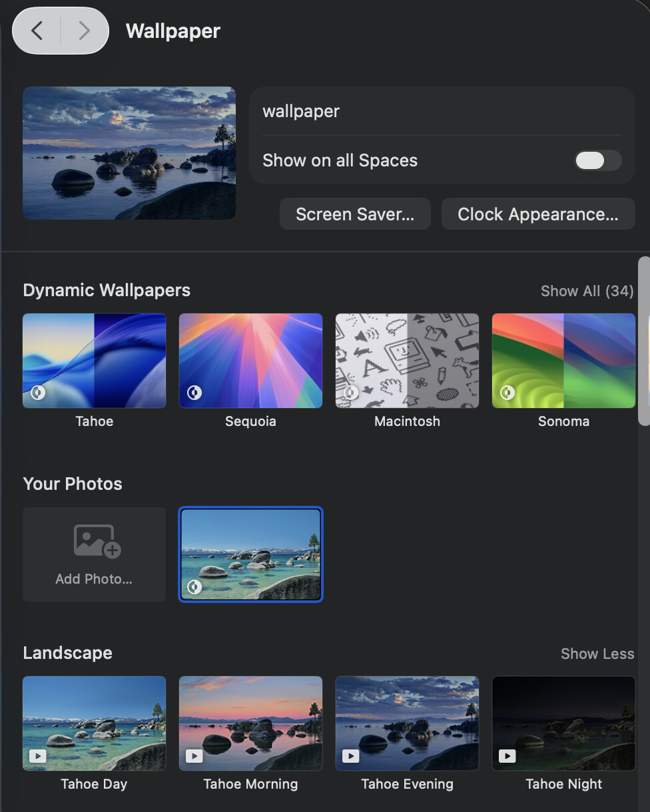Click the back navigation arrow
Image resolution: width=650 pixels, height=812 pixels.
click(x=37, y=31)
